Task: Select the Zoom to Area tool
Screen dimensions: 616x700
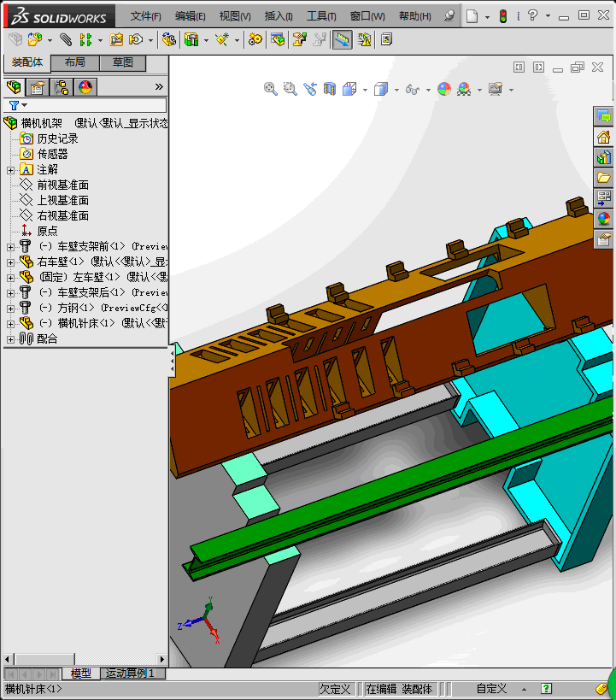Action: (290, 89)
